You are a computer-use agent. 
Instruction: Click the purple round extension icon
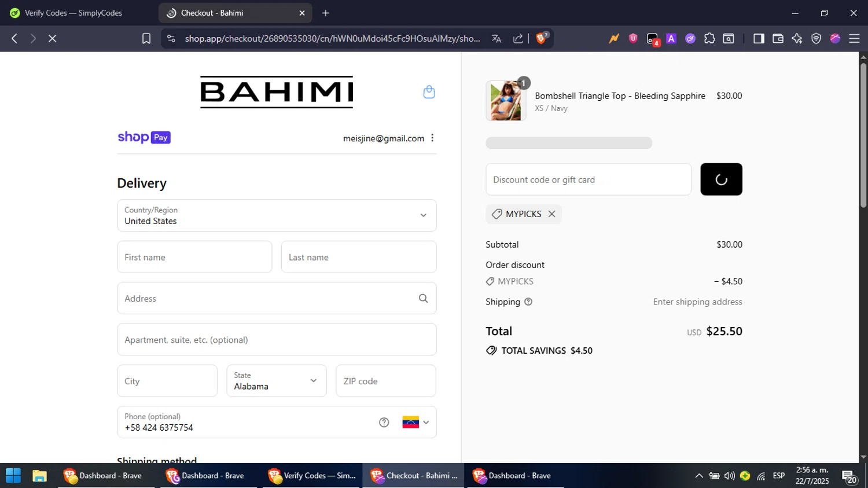[x=690, y=38]
